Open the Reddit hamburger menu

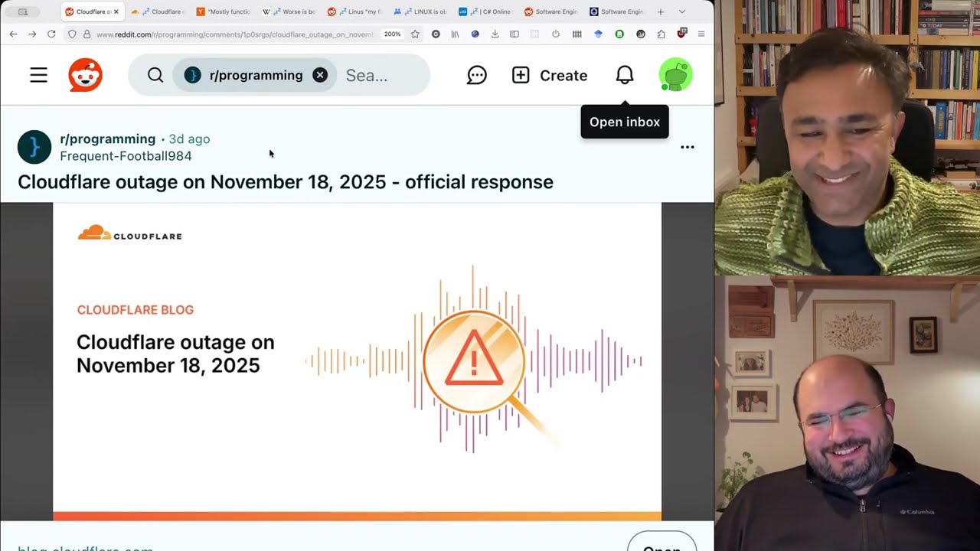pos(38,75)
